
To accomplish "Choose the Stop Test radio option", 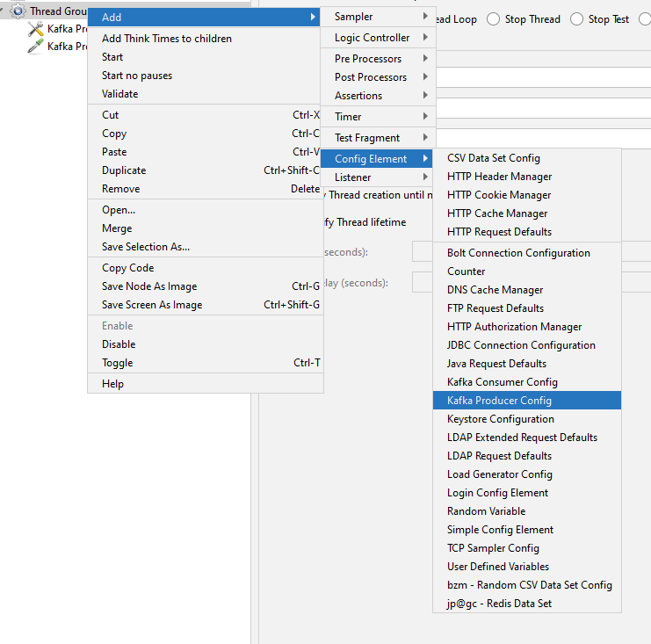I will (576, 19).
